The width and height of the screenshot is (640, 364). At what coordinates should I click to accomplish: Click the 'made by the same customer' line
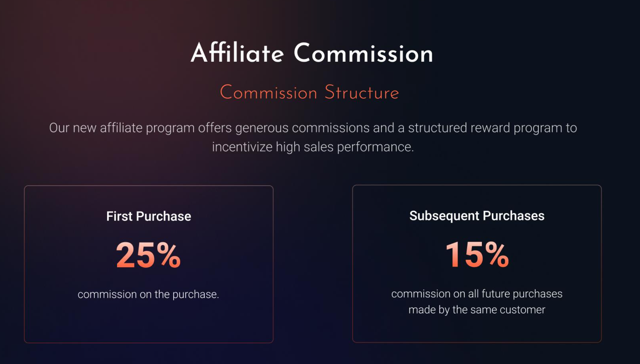(x=477, y=310)
